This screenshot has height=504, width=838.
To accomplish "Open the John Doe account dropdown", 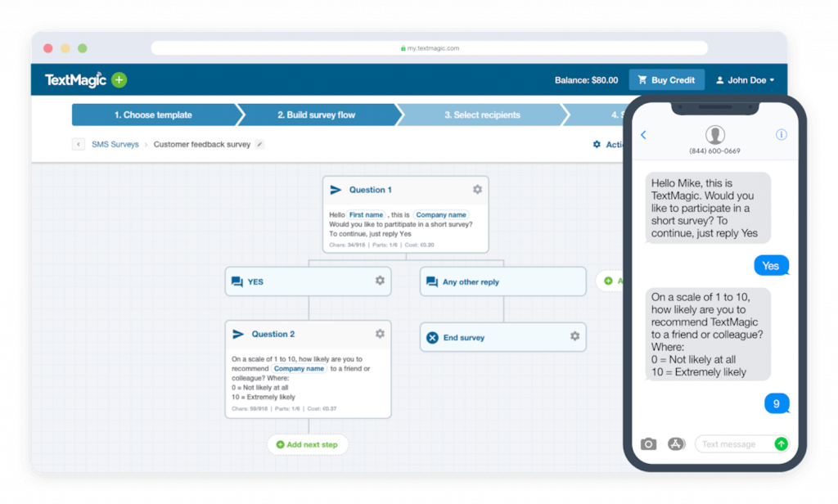I will (745, 80).
